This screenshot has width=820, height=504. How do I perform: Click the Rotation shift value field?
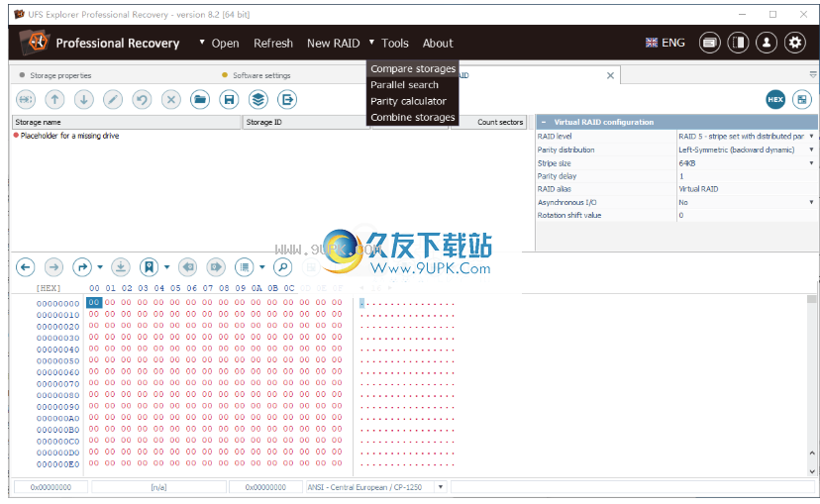[747, 216]
